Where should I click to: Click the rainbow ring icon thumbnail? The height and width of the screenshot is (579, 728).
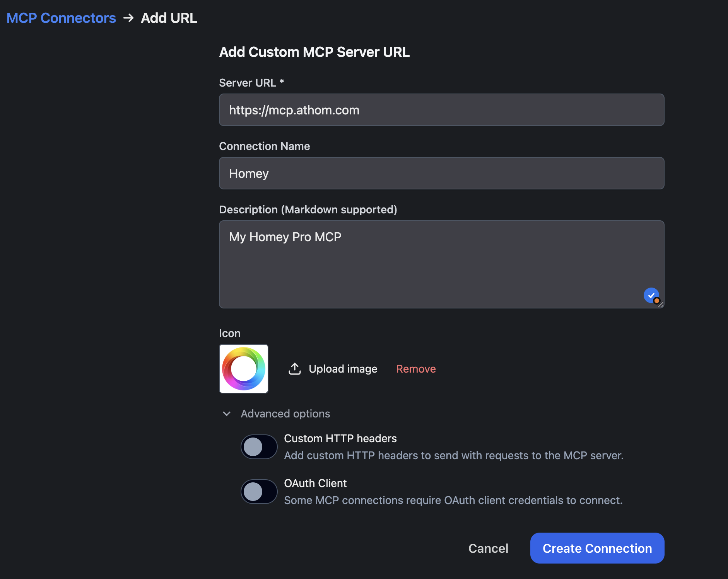click(244, 369)
